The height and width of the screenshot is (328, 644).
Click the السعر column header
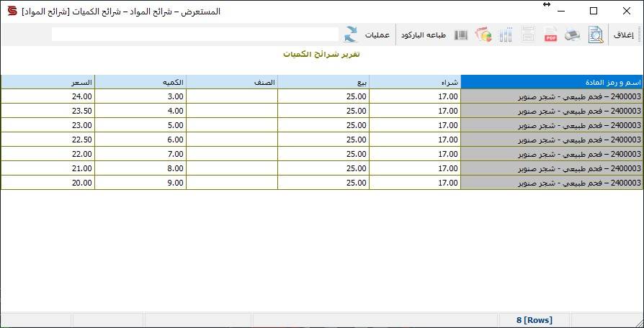tap(48, 82)
